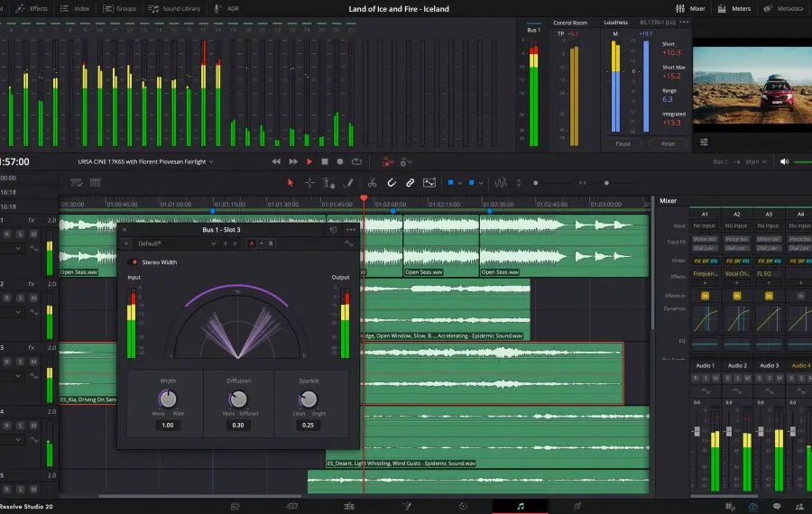
Task: Edit the Sparkle value field 0.25
Action: pyautogui.click(x=309, y=425)
